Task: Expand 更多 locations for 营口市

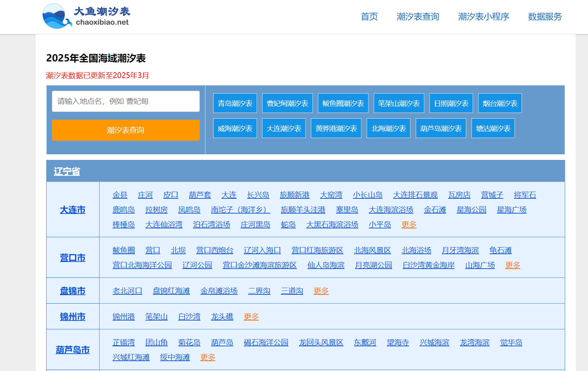Action: pos(512,265)
